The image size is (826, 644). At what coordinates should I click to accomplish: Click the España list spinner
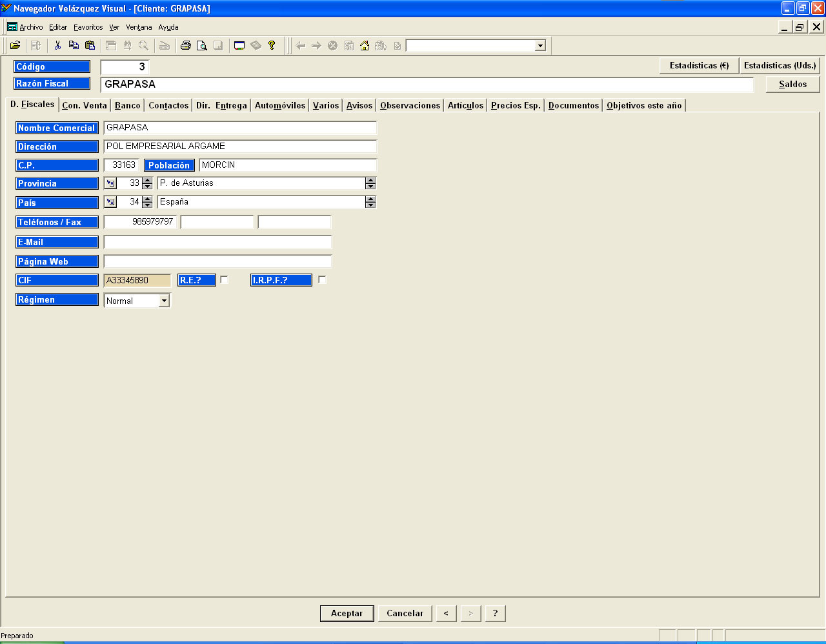coord(370,202)
